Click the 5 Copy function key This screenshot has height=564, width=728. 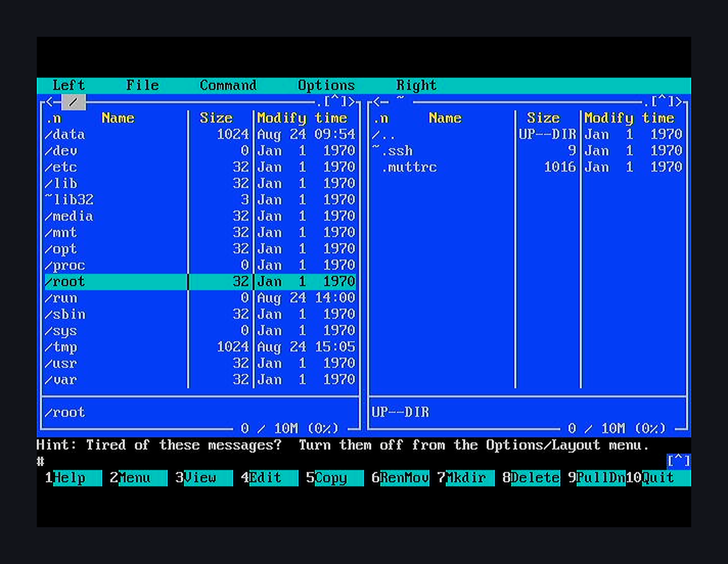[x=335, y=478]
